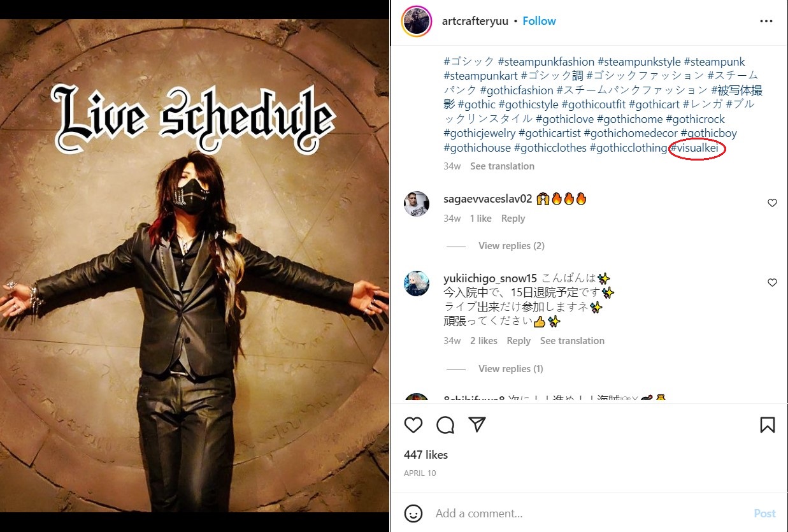The height and width of the screenshot is (532, 788).
Task: View the 447 likes list
Action: coord(426,455)
